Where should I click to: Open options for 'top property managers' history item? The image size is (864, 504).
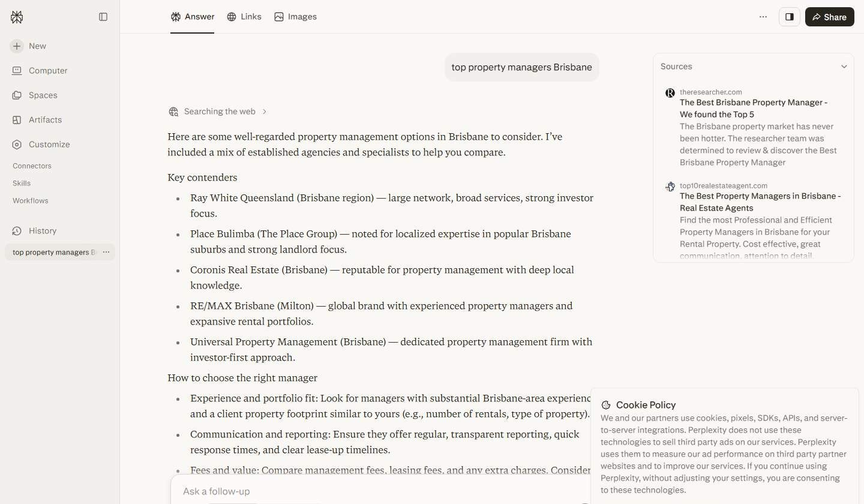point(106,252)
